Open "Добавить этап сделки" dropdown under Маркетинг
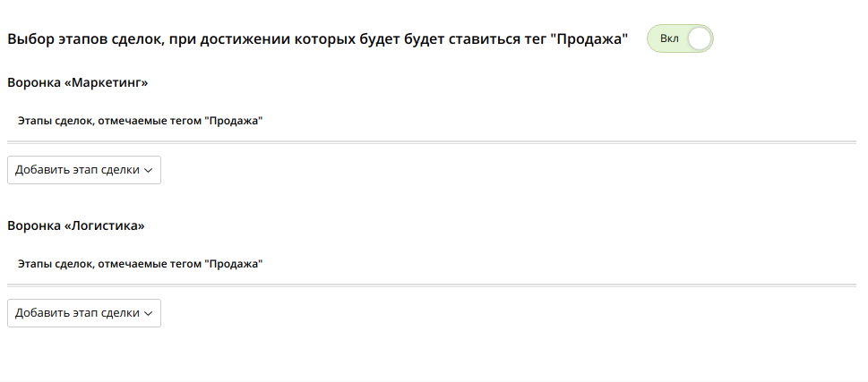 click(84, 170)
